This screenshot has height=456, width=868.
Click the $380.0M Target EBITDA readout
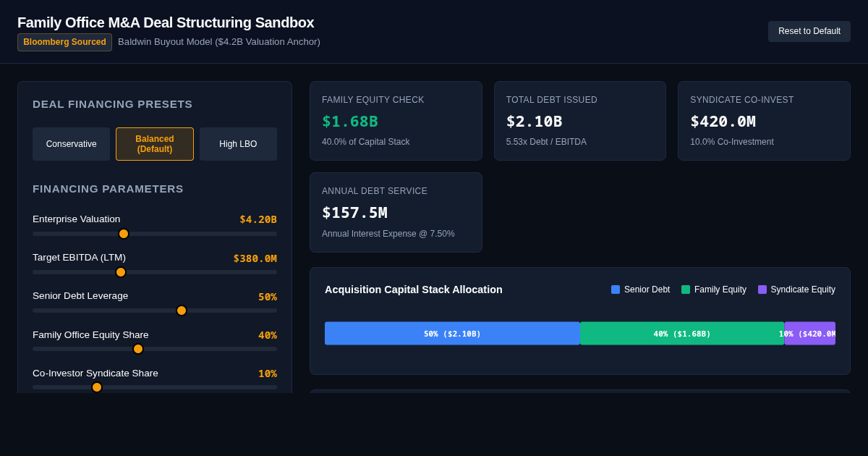click(x=255, y=258)
